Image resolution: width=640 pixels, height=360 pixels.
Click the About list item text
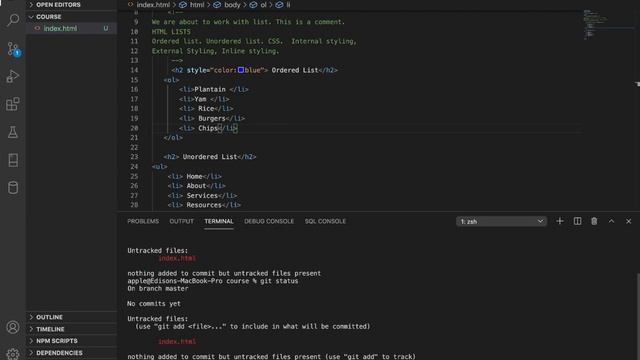coord(196,186)
